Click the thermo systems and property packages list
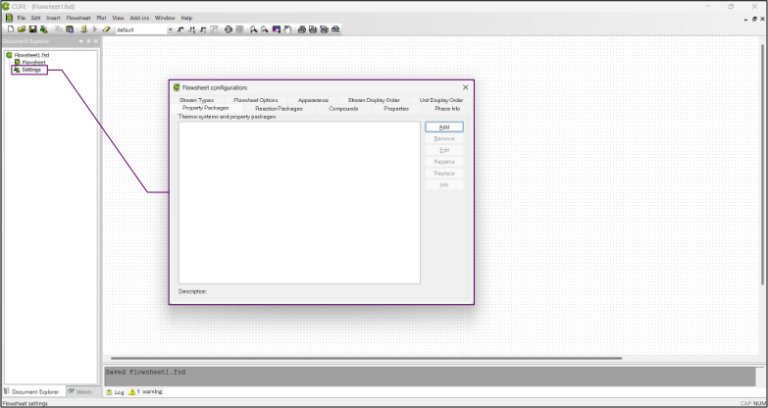The image size is (768, 408). pos(299,203)
